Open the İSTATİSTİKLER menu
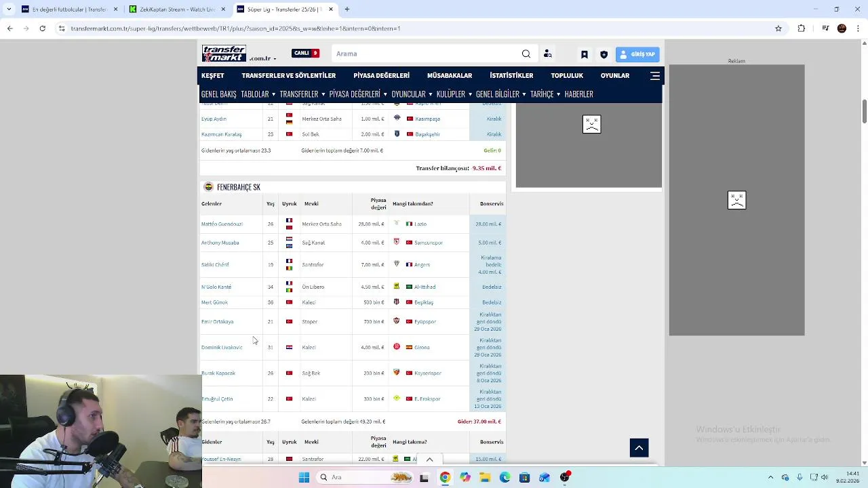Image resolution: width=868 pixels, height=488 pixels. [511, 75]
